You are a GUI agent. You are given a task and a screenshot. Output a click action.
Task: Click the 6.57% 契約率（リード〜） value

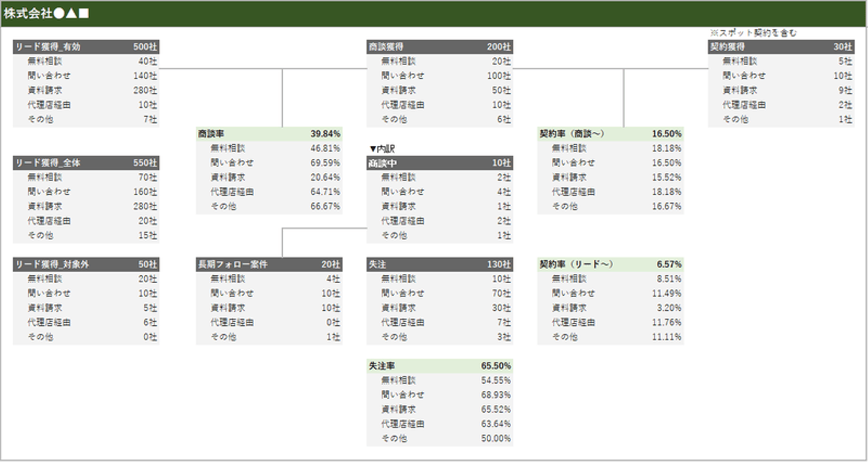click(x=669, y=264)
